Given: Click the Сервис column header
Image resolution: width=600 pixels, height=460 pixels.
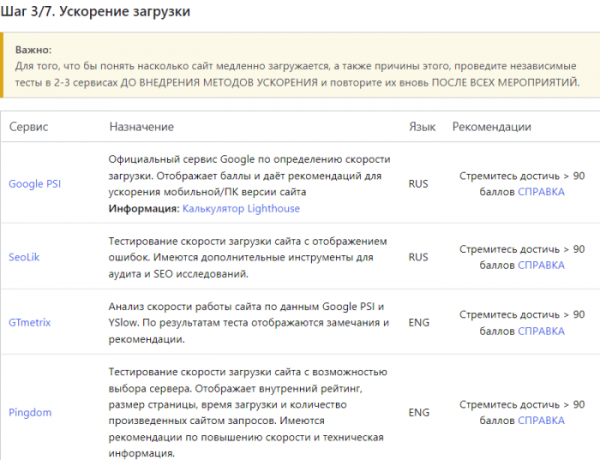Looking at the screenshot, I should point(29,127).
